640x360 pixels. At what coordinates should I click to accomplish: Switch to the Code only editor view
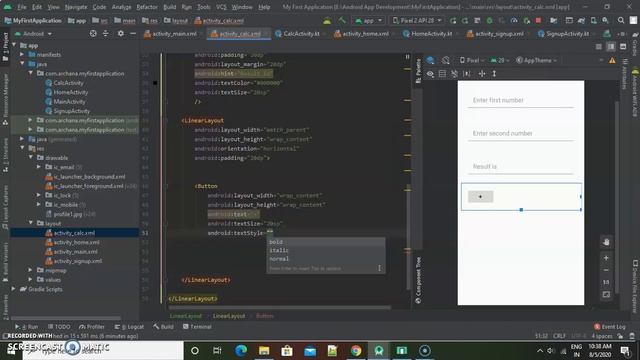tap(598, 47)
